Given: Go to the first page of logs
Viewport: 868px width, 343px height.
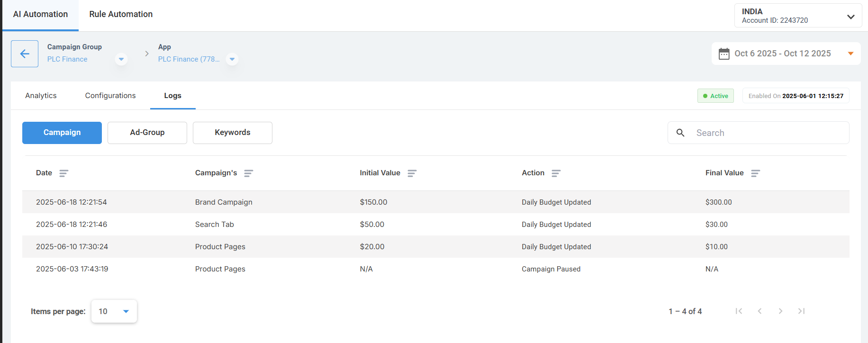Looking at the screenshot, I should tap(739, 311).
